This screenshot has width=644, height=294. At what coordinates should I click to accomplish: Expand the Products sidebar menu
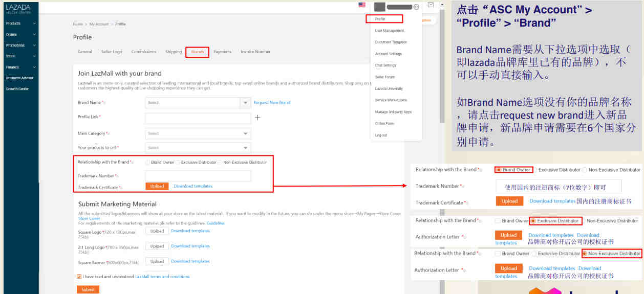[x=20, y=24]
